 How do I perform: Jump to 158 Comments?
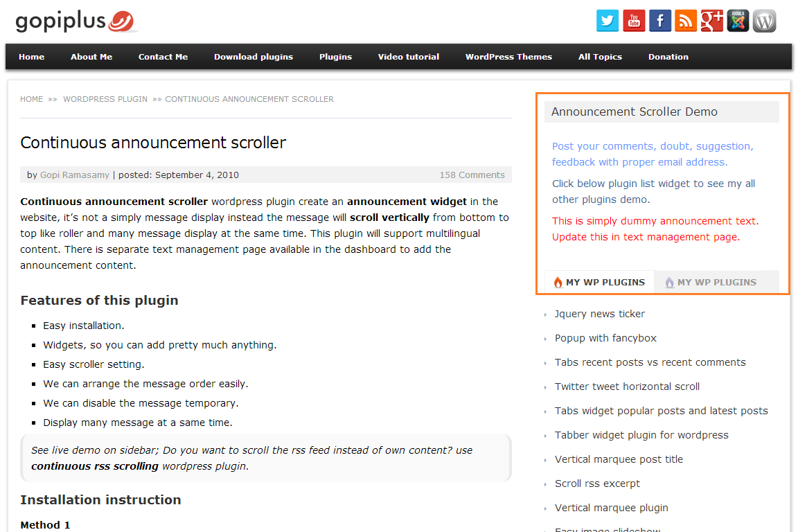click(x=472, y=175)
